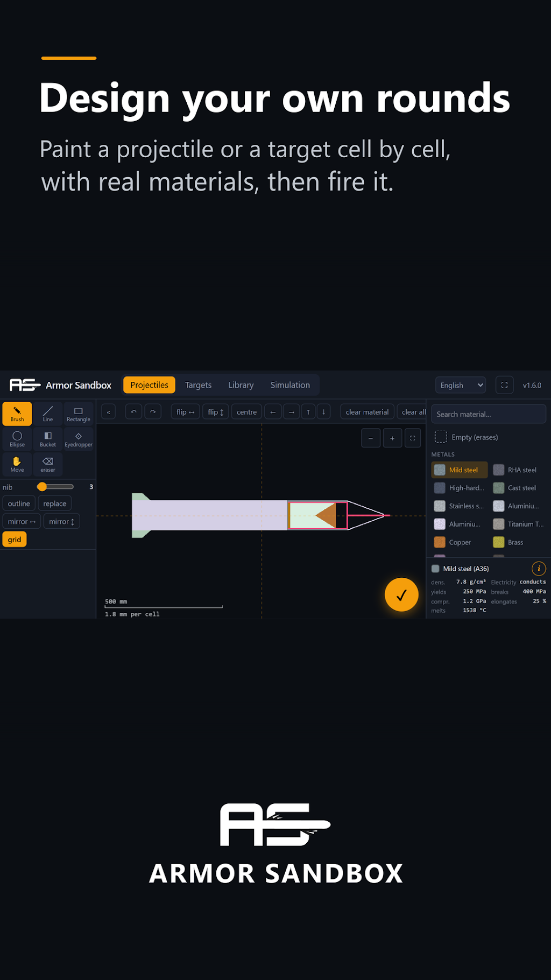Pick the Stainless steel material
The height and width of the screenshot is (980, 551).
click(x=460, y=506)
